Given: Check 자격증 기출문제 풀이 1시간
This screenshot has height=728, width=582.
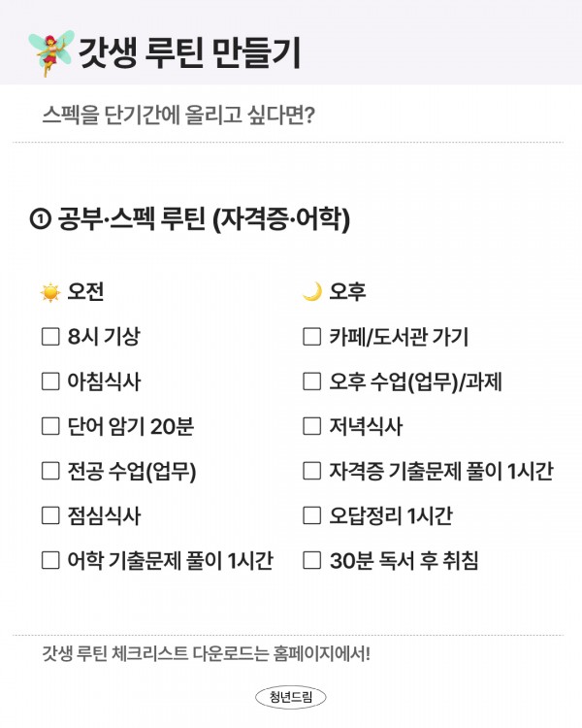Looking at the screenshot, I should click(311, 472).
